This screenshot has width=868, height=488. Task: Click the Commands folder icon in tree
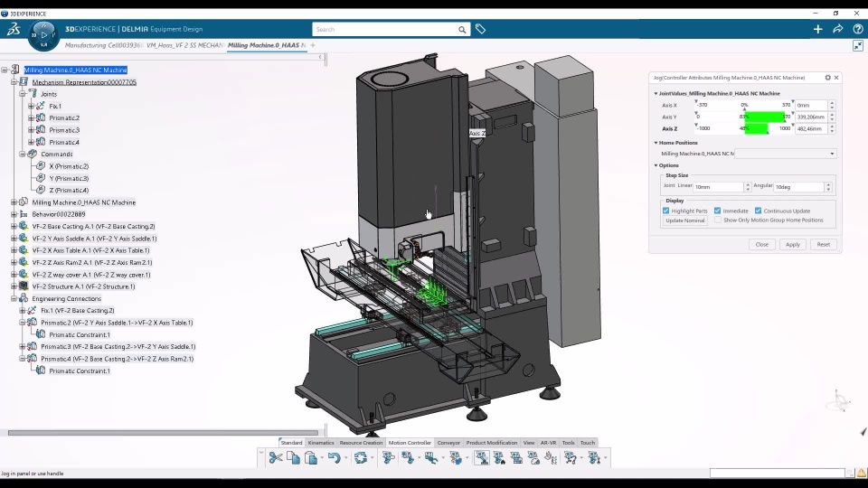[33, 154]
